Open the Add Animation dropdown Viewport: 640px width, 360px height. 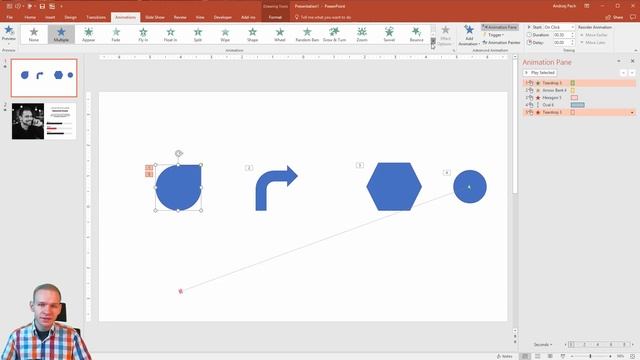pos(469,36)
